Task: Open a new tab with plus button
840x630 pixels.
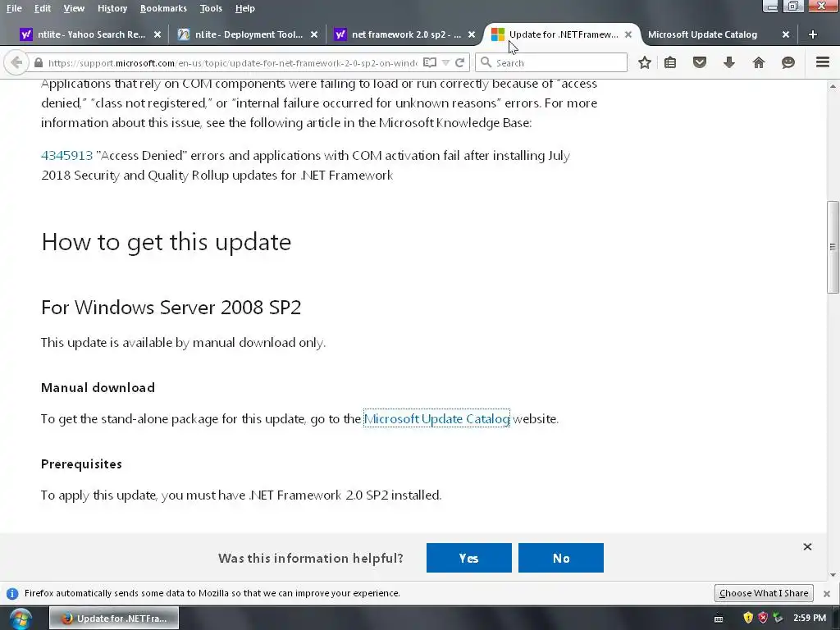Action: coord(813,34)
